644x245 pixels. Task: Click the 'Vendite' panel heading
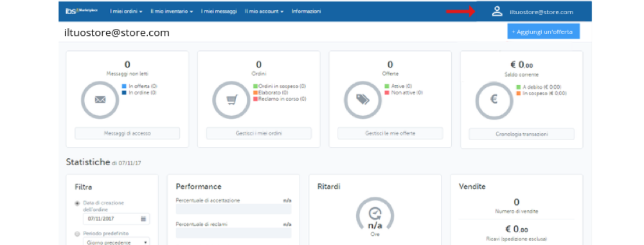coord(472,186)
